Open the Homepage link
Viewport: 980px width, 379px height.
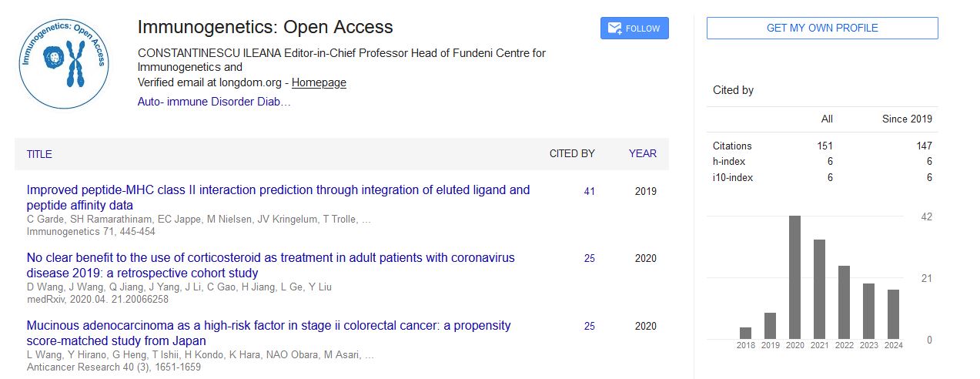click(x=319, y=82)
